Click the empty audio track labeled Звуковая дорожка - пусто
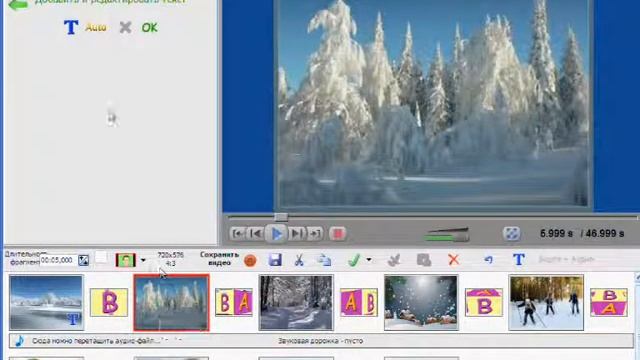This screenshot has height=360, width=640. click(x=320, y=341)
